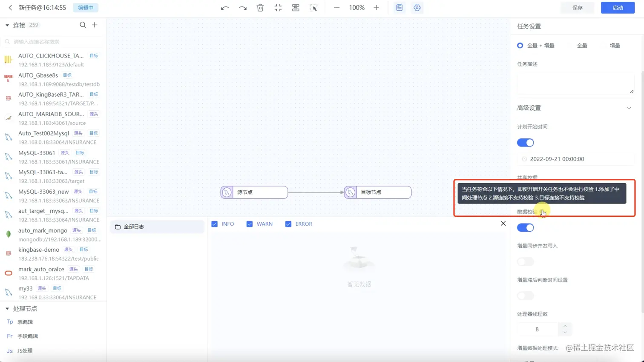The image size is (644, 362).
Task: Click the auto layout icon
Action: click(x=296, y=8)
